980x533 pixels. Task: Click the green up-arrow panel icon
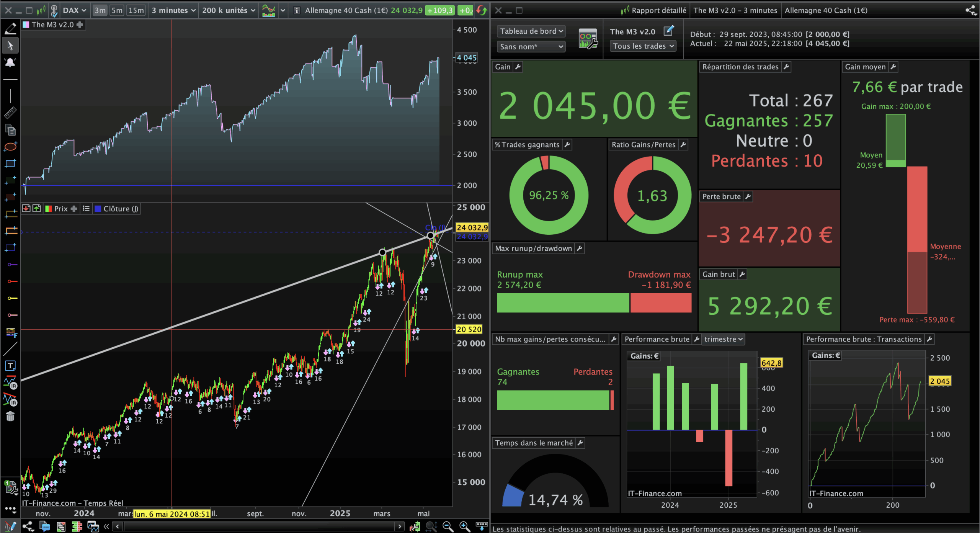pyautogui.click(x=37, y=208)
